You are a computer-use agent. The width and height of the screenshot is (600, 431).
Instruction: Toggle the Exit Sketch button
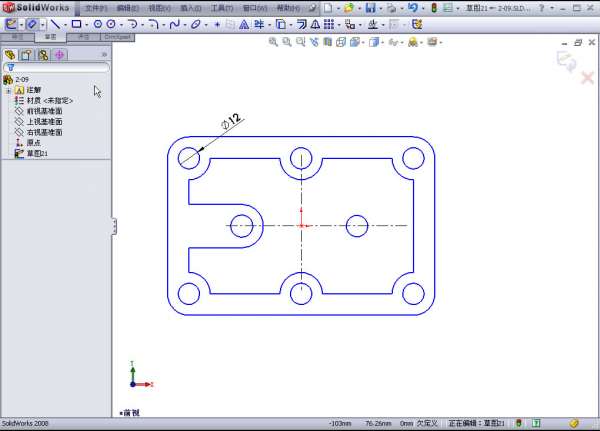(10, 23)
